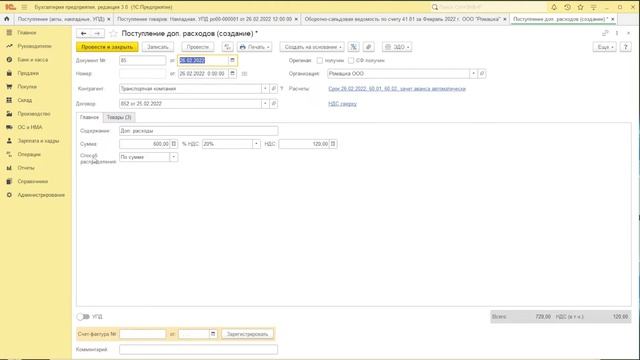The image size is (640, 360).
Task: Open the history clock icon
Action: pyautogui.click(x=567, y=7)
